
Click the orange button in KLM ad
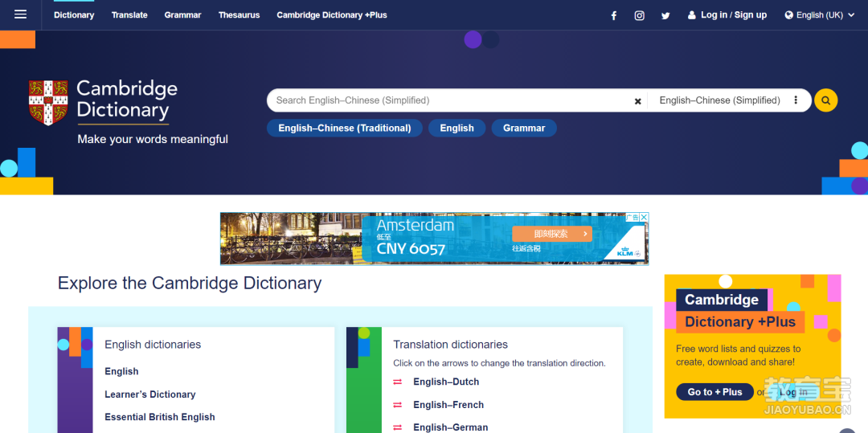coord(552,234)
